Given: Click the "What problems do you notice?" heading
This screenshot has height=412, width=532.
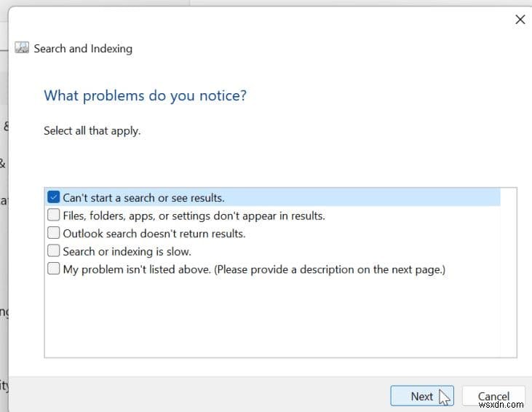Looking at the screenshot, I should pos(146,95).
